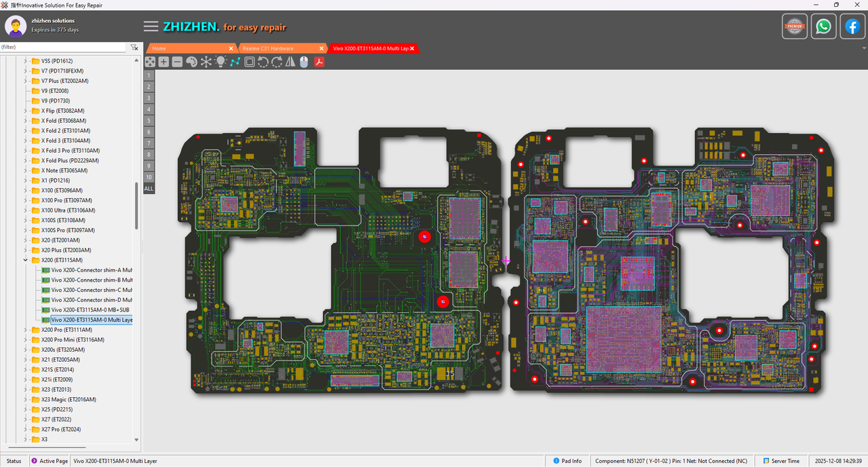868x467 pixels.
Task: Click the mouse settings icon
Action: tap(304, 62)
